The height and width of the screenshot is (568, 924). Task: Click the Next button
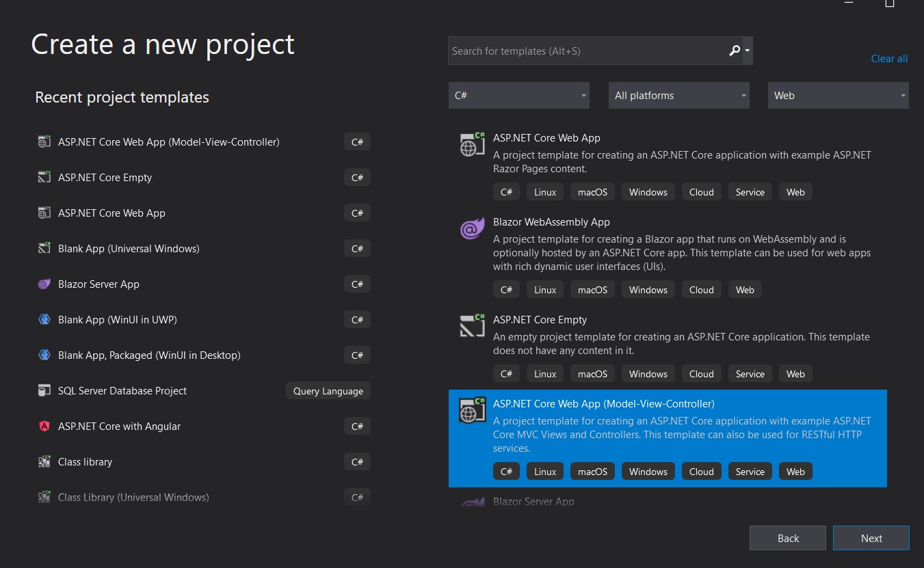[x=871, y=538]
